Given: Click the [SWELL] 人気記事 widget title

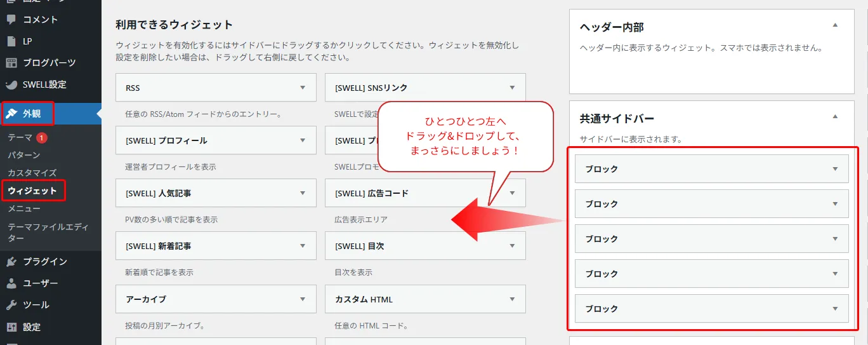Looking at the screenshot, I should [x=159, y=193].
